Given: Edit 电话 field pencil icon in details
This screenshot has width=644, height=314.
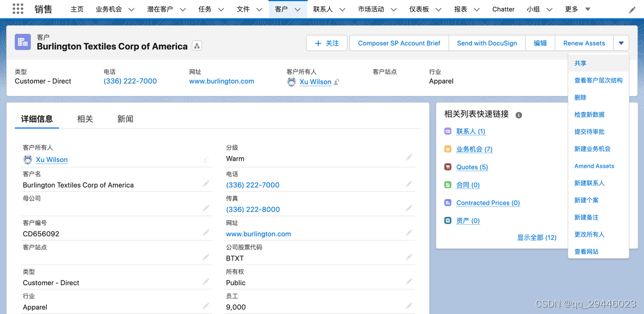Looking at the screenshot, I should [x=409, y=184].
